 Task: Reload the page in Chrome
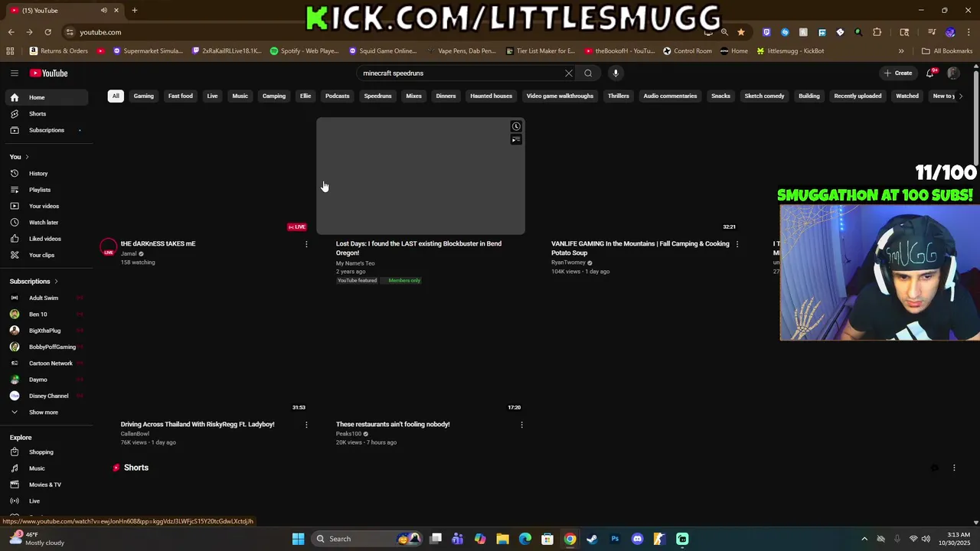(47, 32)
